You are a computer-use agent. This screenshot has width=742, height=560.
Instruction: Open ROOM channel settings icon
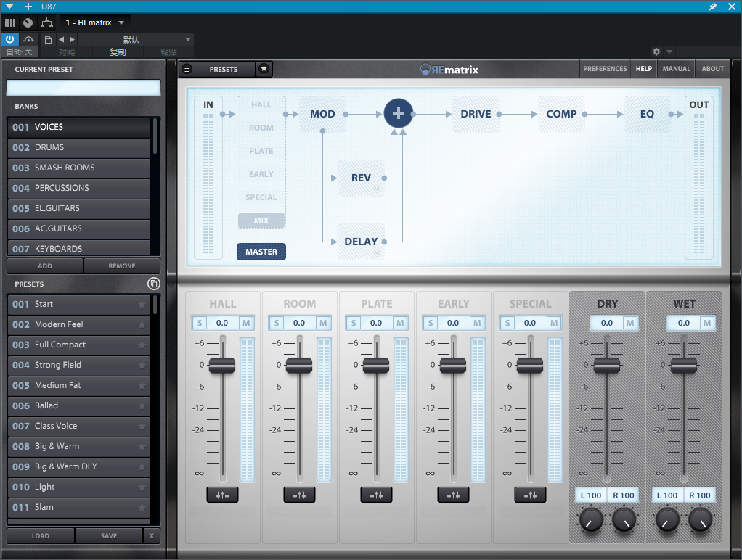pos(299,495)
